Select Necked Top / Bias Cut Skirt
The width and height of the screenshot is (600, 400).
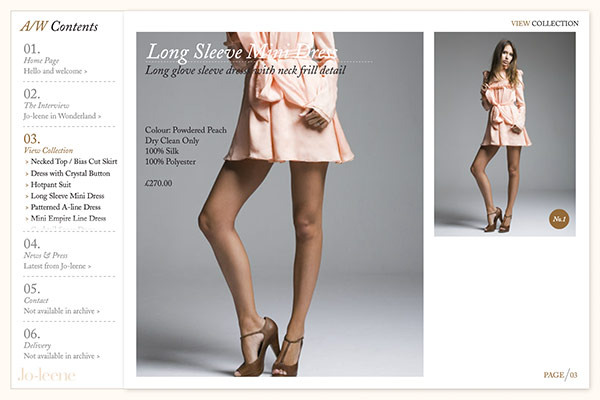76,161
